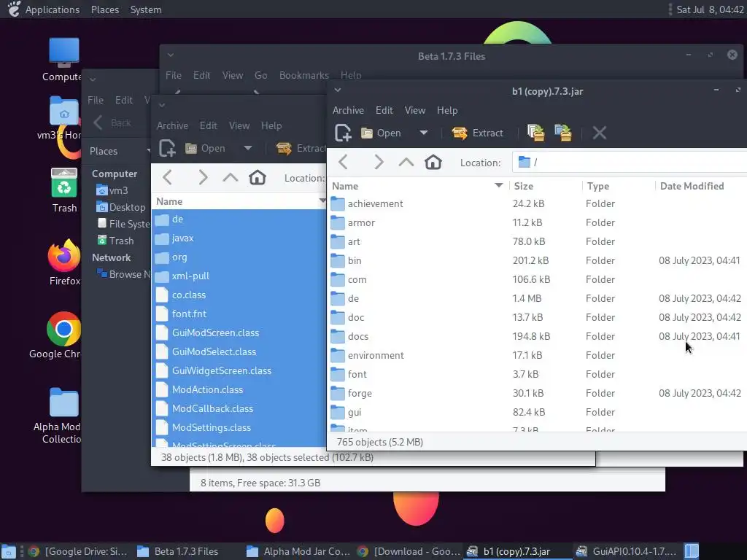Open the Firefox desktop icon
The image size is (747, 560).
coord(64,262)
